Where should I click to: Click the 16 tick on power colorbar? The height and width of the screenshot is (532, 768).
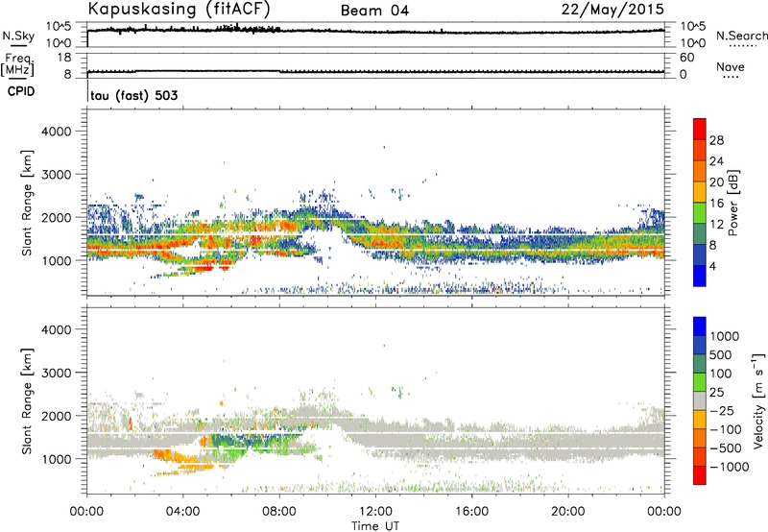click(x=716, y=204)
